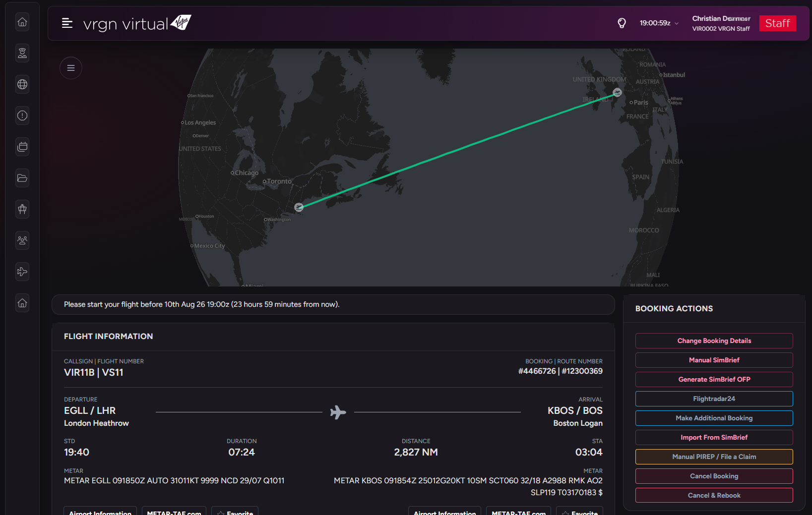The width and height of the screenshot is (812, 515).
Task: Select callsign text VIR11B | VS11
Action: (94, 372)
